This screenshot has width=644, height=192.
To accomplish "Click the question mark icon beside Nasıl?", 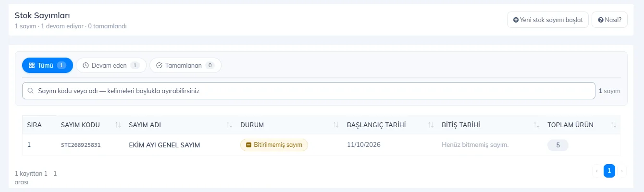I will [x=600, y=20].
